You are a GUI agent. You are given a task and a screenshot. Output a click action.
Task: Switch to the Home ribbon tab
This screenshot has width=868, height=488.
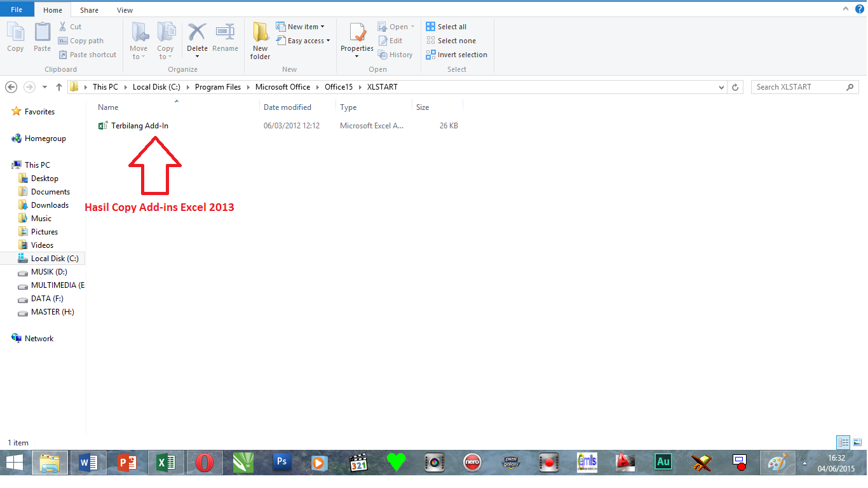pos(53,10)
